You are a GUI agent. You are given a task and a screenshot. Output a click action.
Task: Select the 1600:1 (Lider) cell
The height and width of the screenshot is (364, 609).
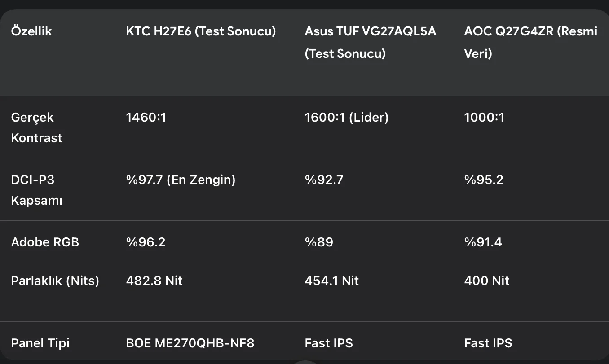pos(346,118)
